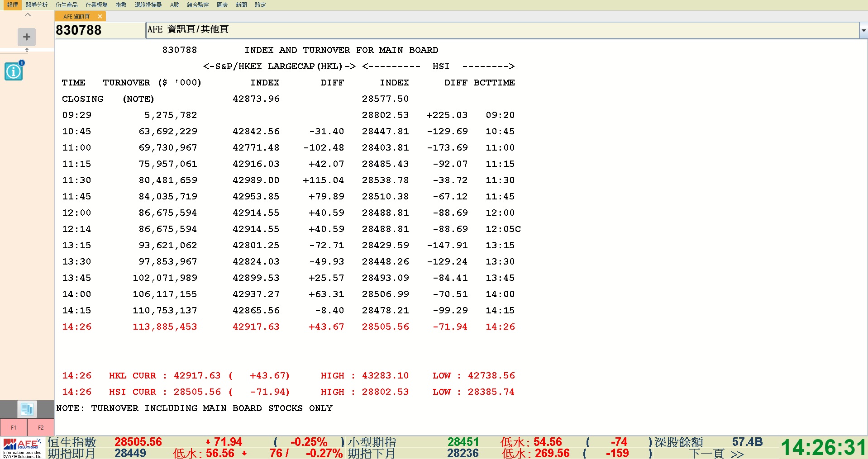Click the 09:29 turnover 5,275,782
This screenshot has height=459, width=868.
[x=171, y=115]
